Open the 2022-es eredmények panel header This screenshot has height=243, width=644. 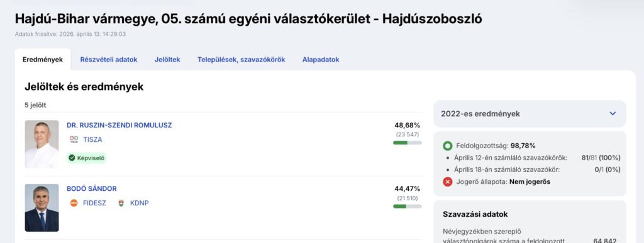pos(530,114)
